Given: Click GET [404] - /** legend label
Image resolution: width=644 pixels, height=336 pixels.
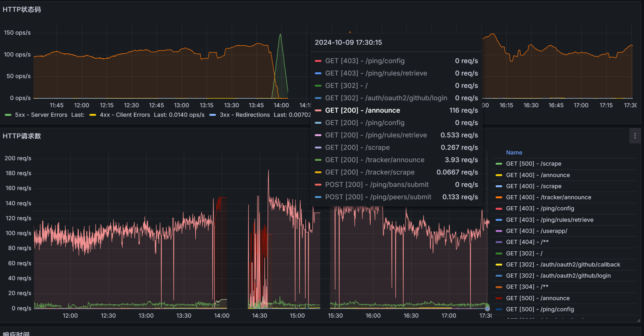Looking at the screenshot, I should click(x=527, y=242).
